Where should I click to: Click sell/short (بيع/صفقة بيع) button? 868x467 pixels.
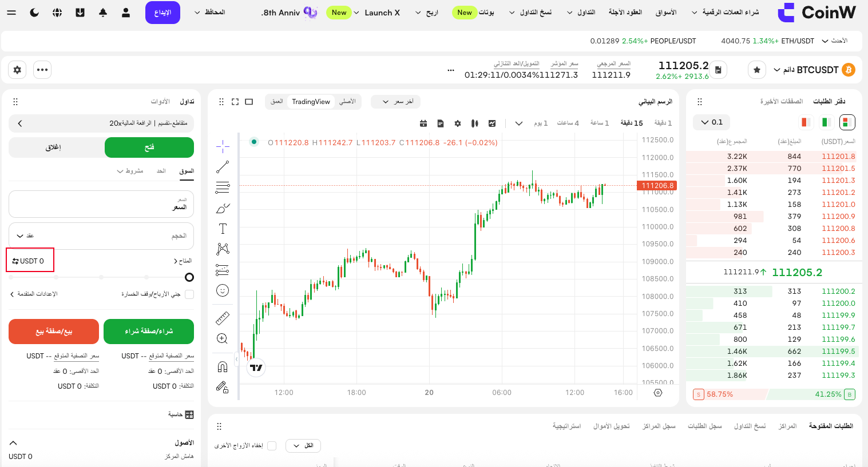54,332
